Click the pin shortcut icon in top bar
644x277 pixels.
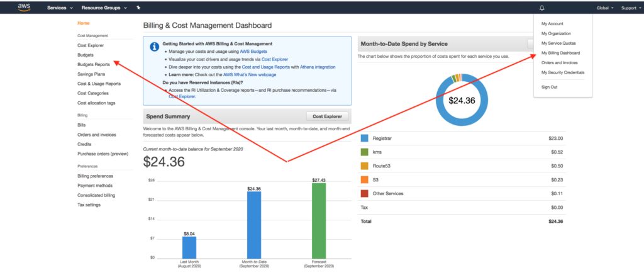138,8
